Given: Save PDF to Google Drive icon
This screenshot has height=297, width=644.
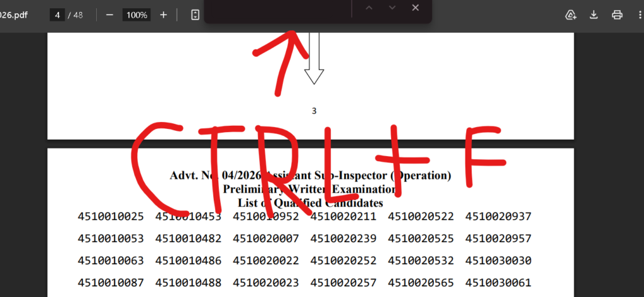Looking at the screenshot, I should click(571, 15).
